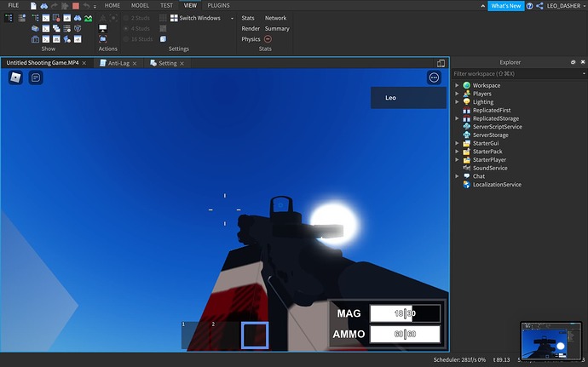The image size is (588, 367).
Task: Click the red Clear stats icon
Action: coord(268,39)
